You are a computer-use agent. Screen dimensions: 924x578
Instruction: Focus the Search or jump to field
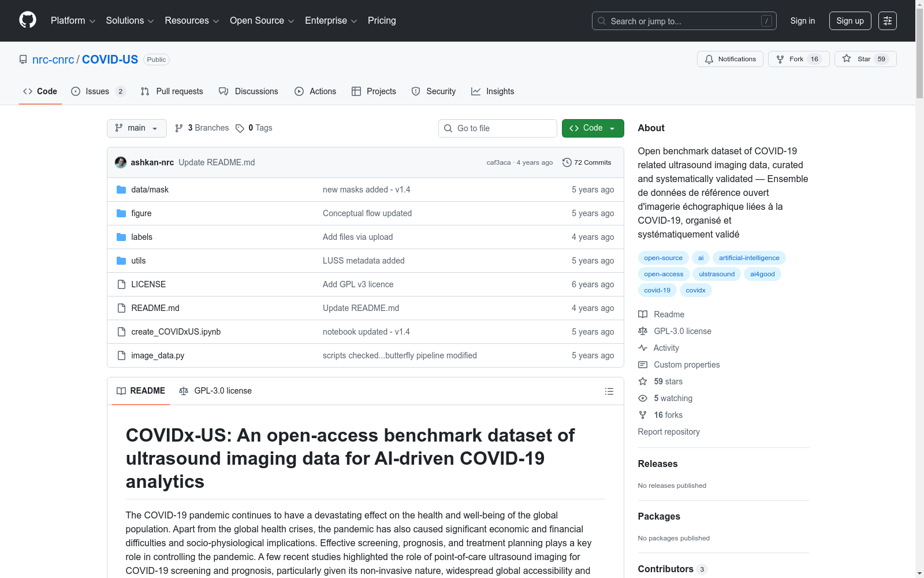coord(684,21)
